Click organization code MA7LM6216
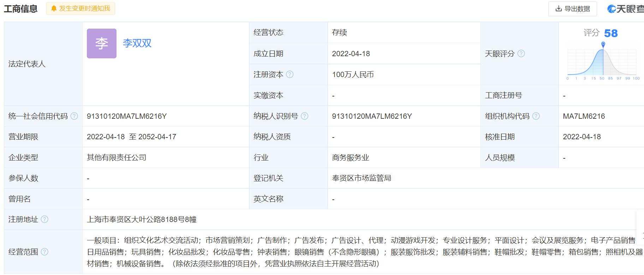The width and height of the screenshot is (644, 275). tap(584, 116)
